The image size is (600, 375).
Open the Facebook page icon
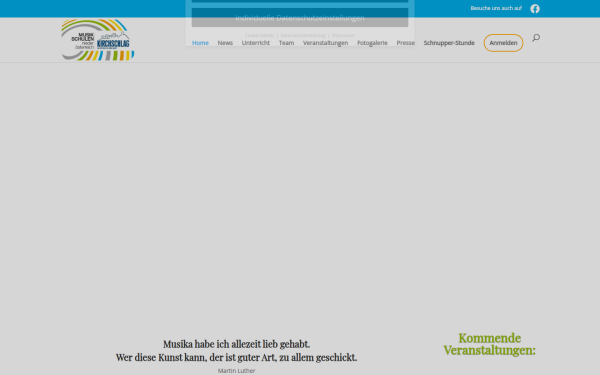[535, 8]
